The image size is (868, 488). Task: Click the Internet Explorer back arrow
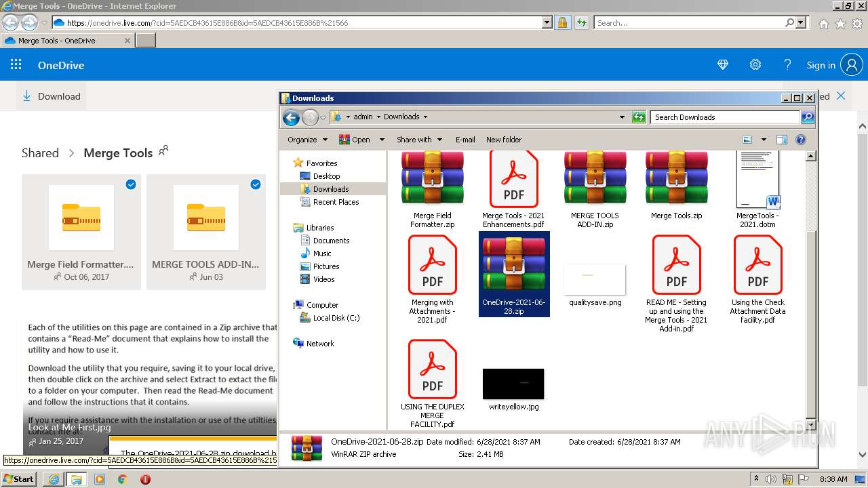10,22
